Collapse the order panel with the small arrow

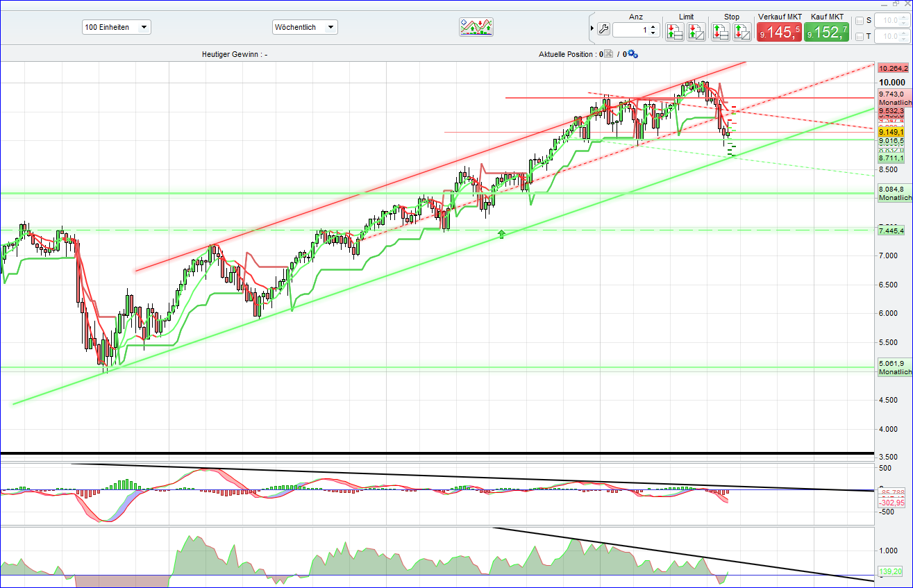592,28
